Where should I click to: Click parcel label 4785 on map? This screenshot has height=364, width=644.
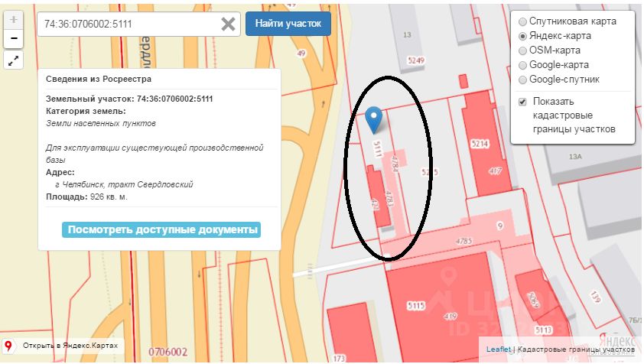click(x=463, y=242)
